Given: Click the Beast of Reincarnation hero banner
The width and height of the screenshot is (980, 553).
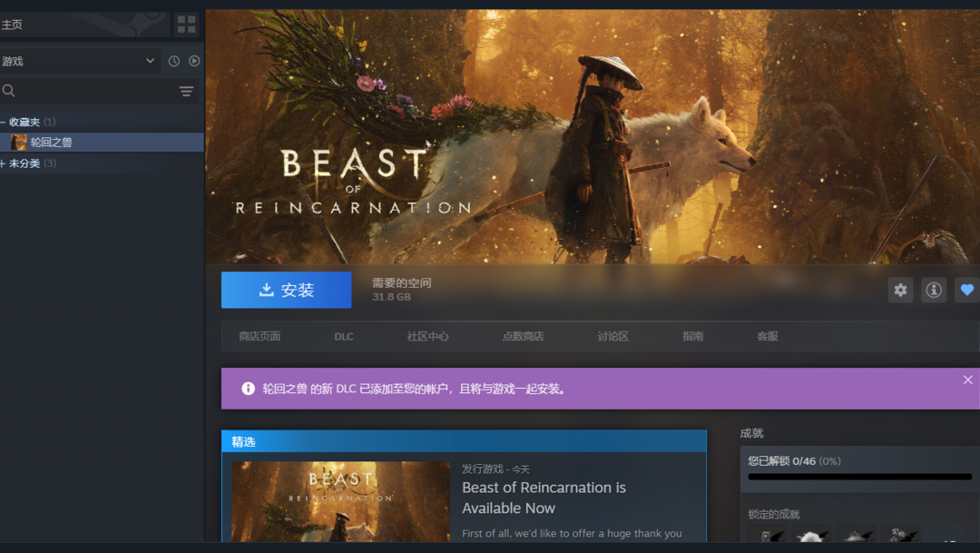Looking at the screenshot, I should [x=593, y=136].
